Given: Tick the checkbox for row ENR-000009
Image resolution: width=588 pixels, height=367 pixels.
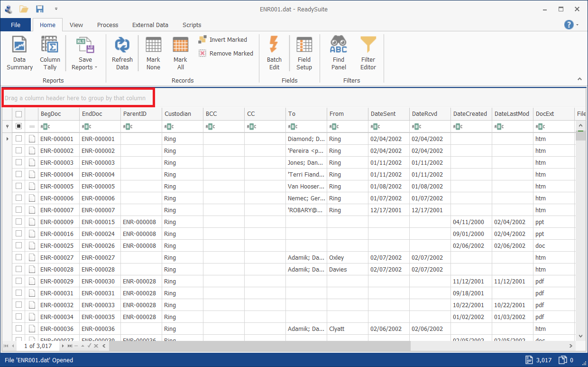Looking at the screenshot, I should (x=19, y=222).
